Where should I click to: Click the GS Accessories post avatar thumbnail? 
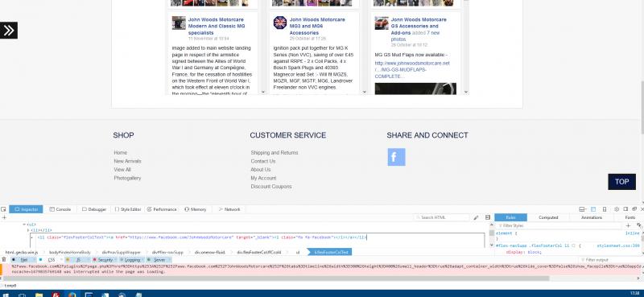pos(382,23)
